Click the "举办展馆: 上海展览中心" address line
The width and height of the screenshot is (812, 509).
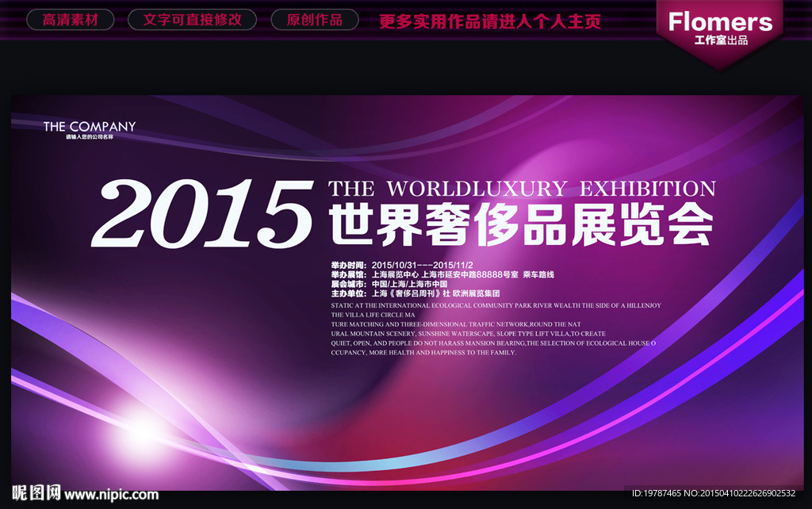[x=442, y=274]
